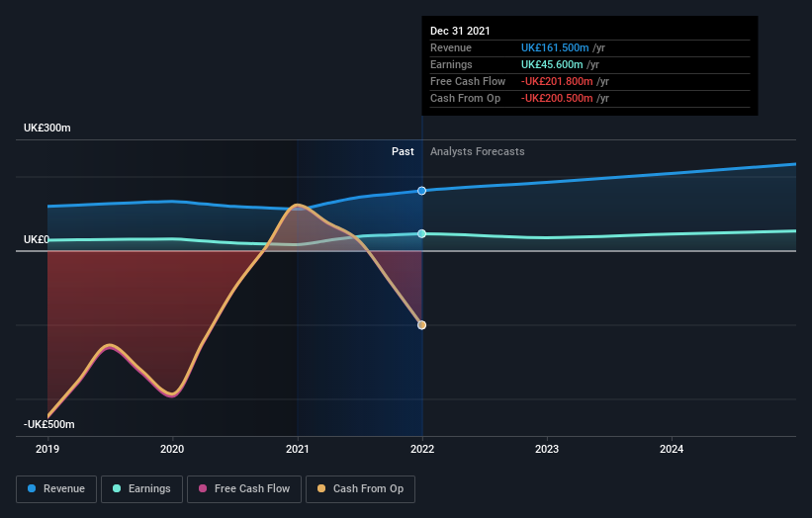Click the orange Cash From Op dot
The image size is (812, 518).
[321, 488]
